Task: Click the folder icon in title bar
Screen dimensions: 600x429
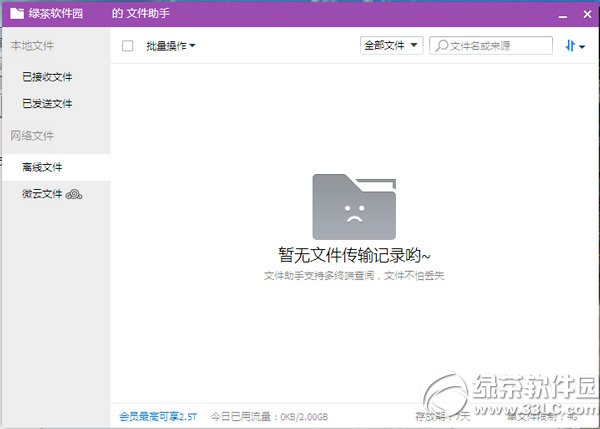Action: 17,13
